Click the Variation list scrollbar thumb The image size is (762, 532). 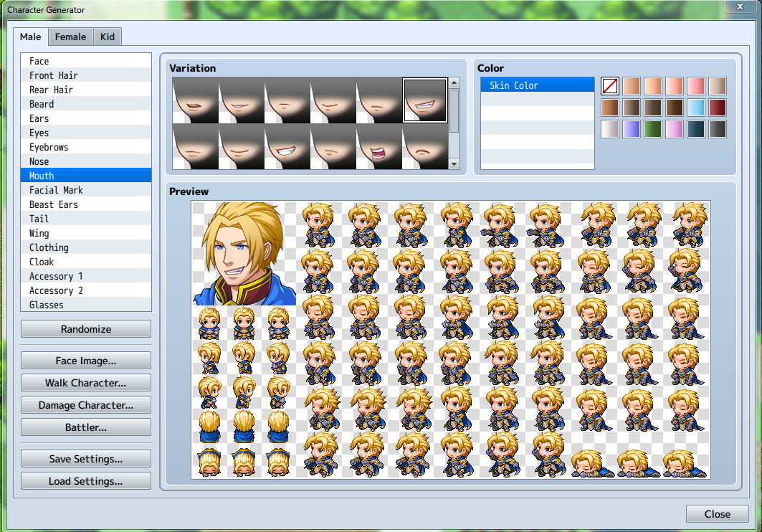pos(454,110)
